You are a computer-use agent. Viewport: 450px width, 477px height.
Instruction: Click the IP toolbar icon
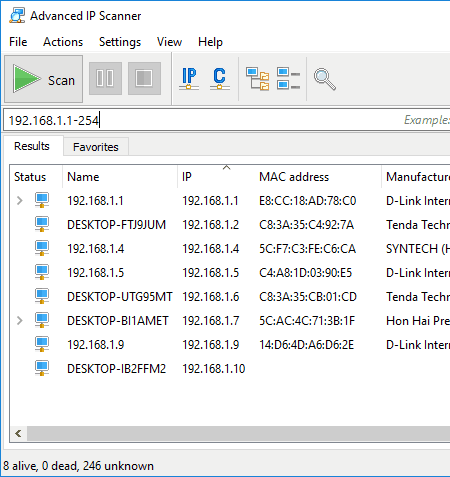click(x=189, y=79)
